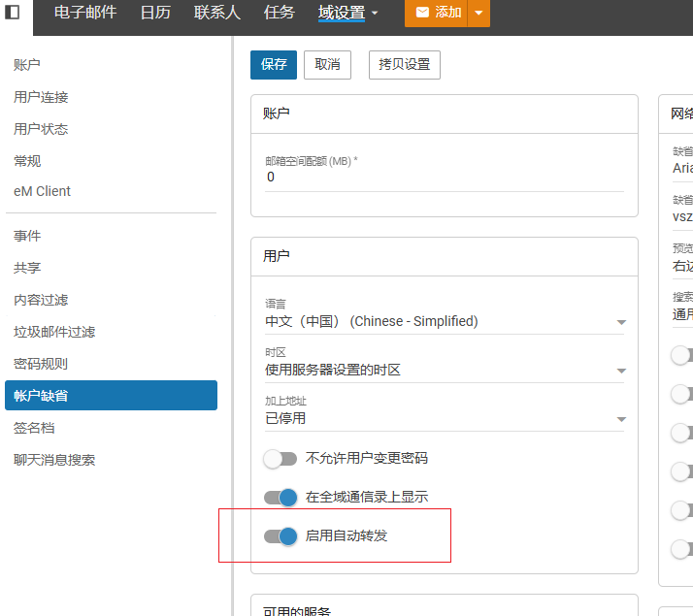Viewport: 693px width, 616px height.
Task: Toggle 不允许用户变更密码 switch
Action: click(280, 459)
